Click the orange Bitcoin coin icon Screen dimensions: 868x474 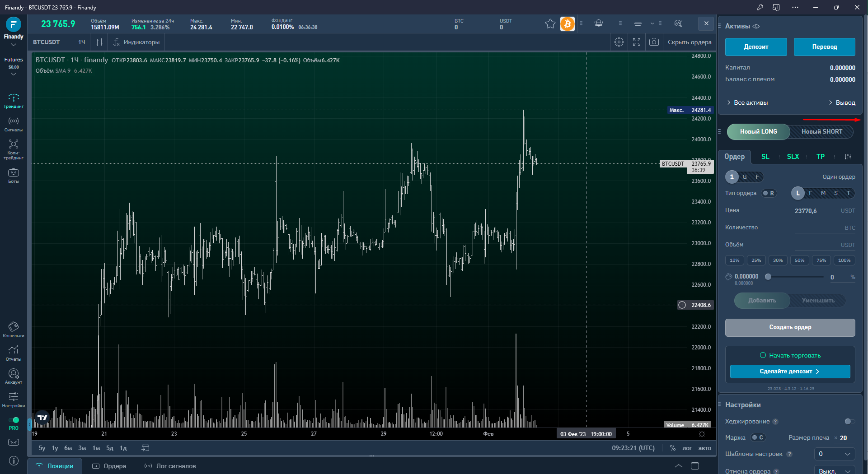tap(568, 23)
